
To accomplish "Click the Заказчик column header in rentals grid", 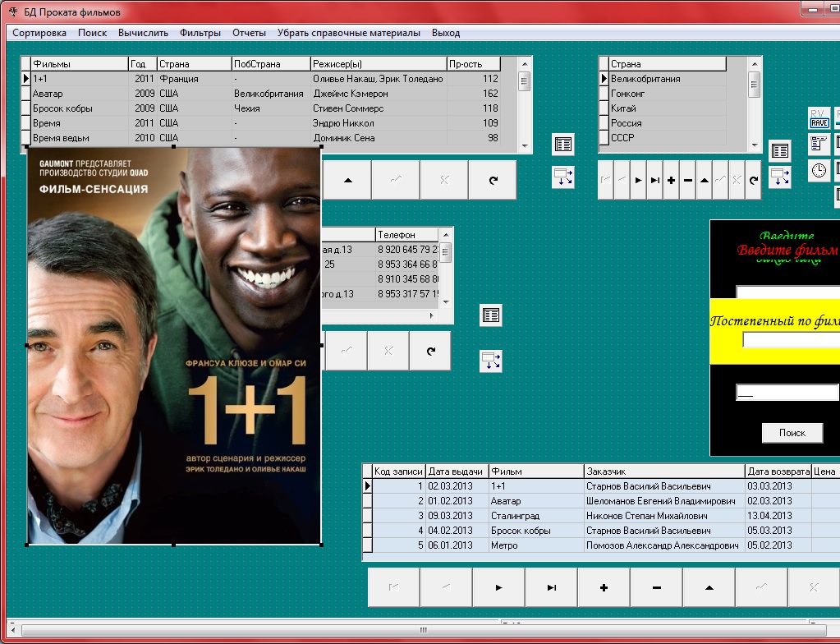I will pos(664,471).
